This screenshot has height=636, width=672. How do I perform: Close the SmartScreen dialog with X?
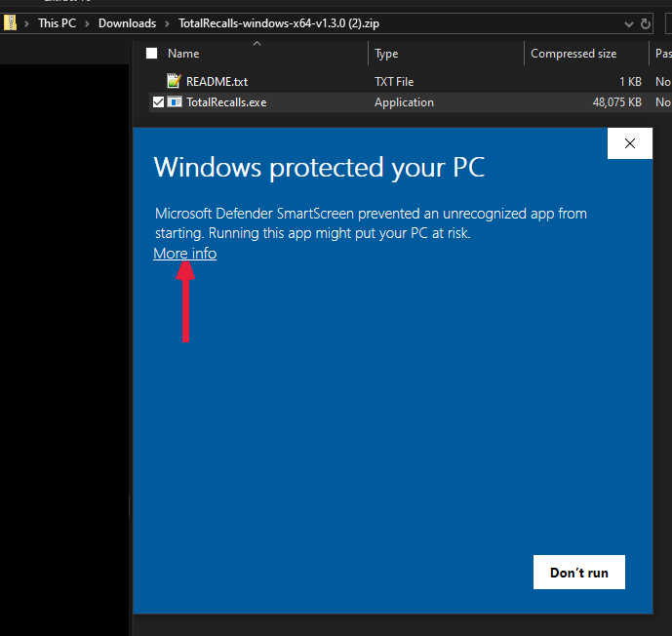pos(629,143)
